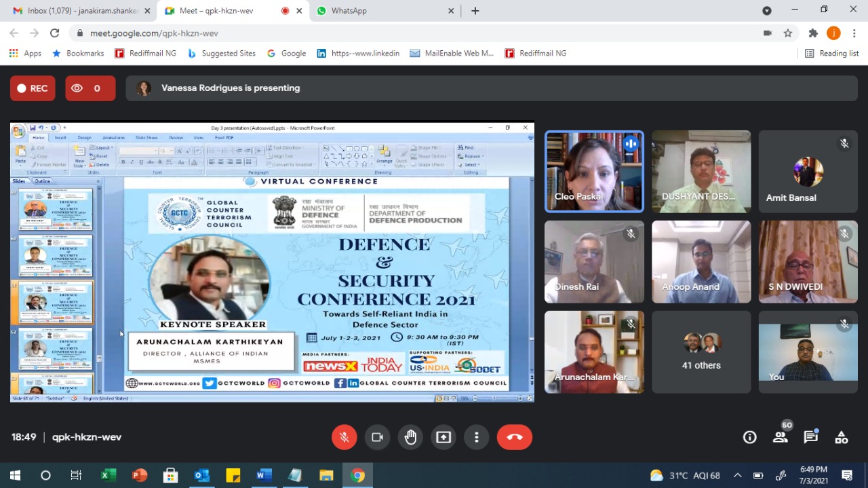The height and width of the screenshot is (488, 868).
Task: Reload the Meet page
Action: [x=55, y=33]
